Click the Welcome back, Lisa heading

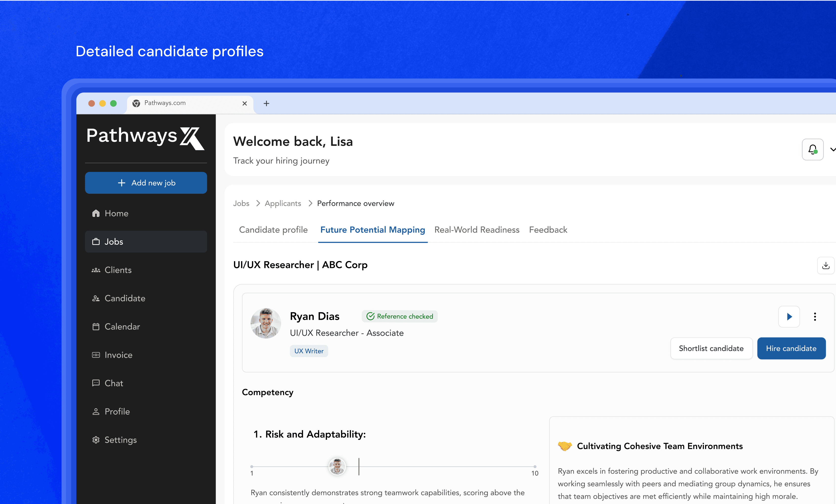(x=293, y=141)
